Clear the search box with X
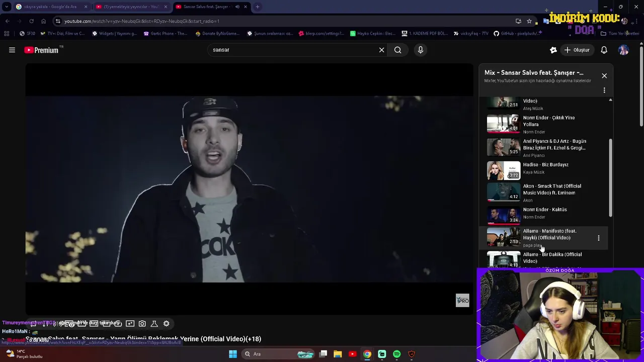The width and height of the screenshot is (644, 362). 381,50
